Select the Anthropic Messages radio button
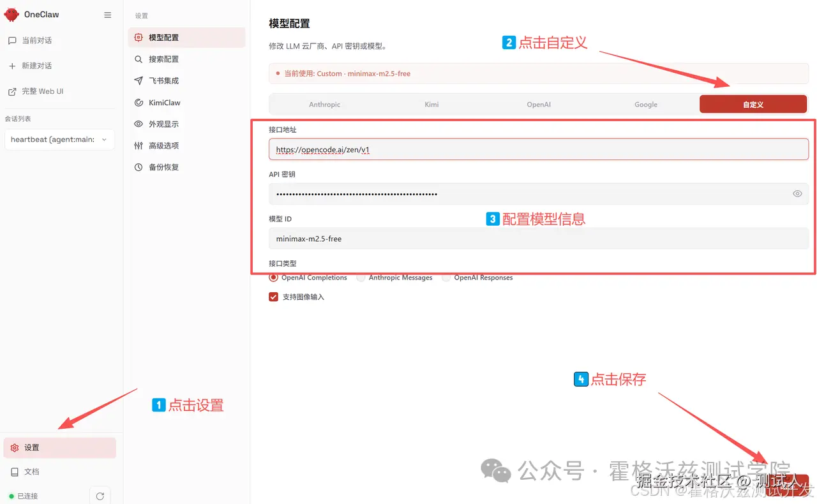Image resolution: width=817 pixels, height=504 pixels. [x=361, y=278]
